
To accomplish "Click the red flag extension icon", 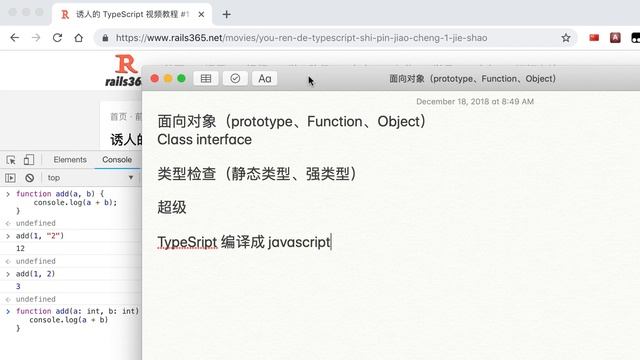I will [x=594, y=38].
